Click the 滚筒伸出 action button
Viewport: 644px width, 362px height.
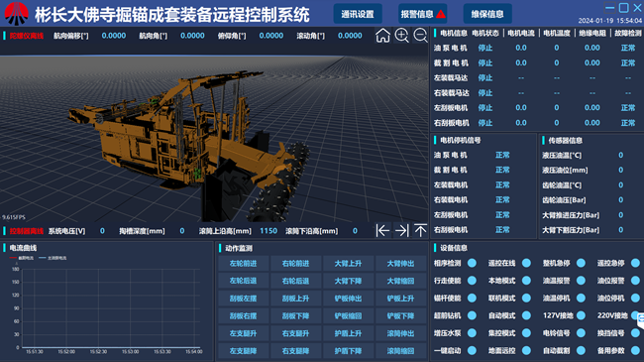(400, 333)
